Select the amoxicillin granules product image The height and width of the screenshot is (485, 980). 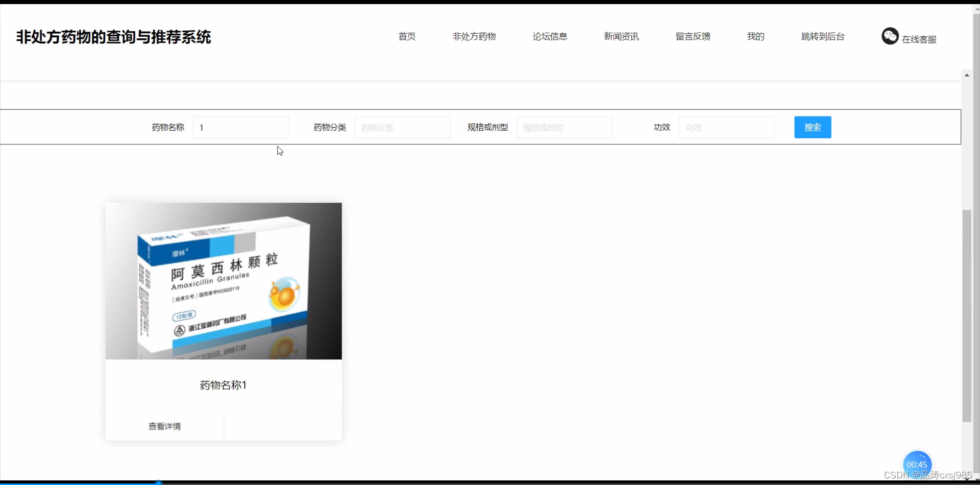click(223, 281)
